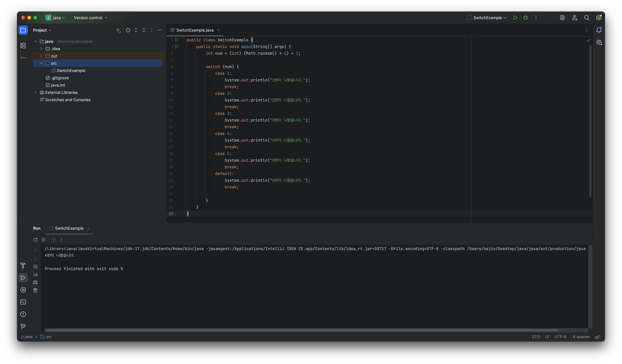Viewport: 622px width, 364px height.
Task: Select the SwitchExample.java editor tab
Action: point(195,30)
